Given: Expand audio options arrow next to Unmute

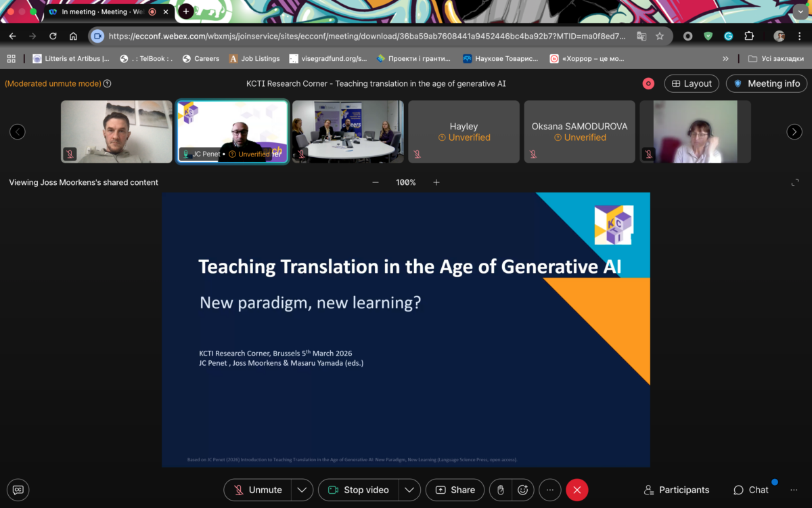Looking at the screenshot, I should [x=302, y=490].
